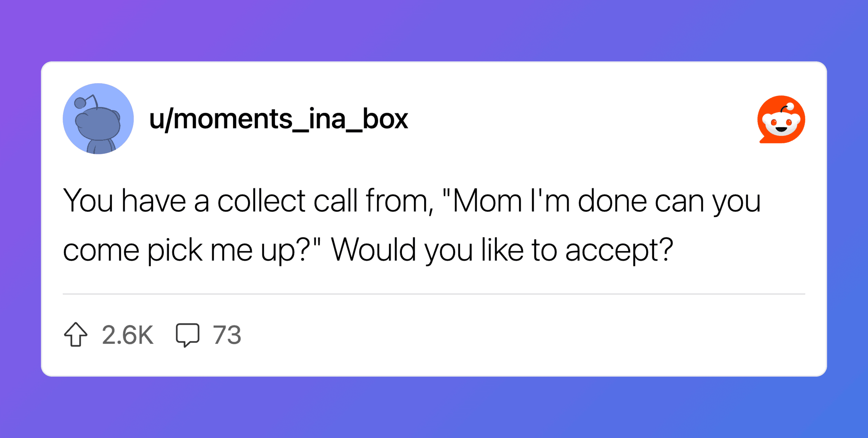Click the word "call" in the post text

335,201
